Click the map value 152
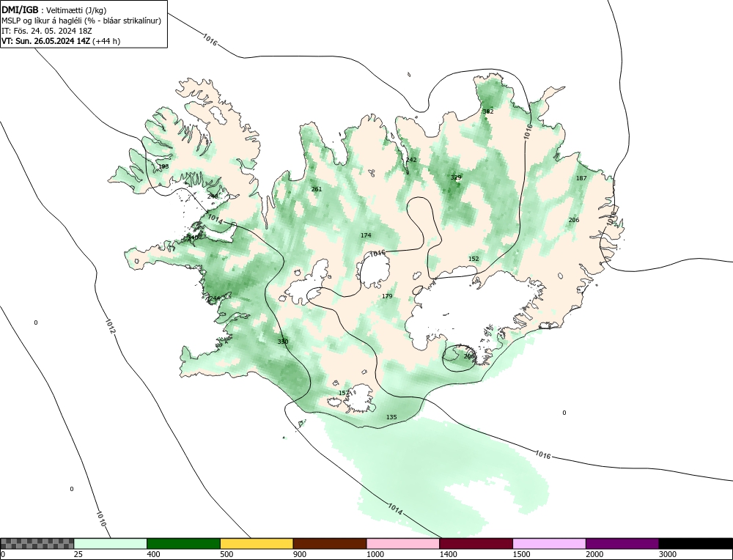The width and height of the screenshot is (733, 560). pos(474,259)
